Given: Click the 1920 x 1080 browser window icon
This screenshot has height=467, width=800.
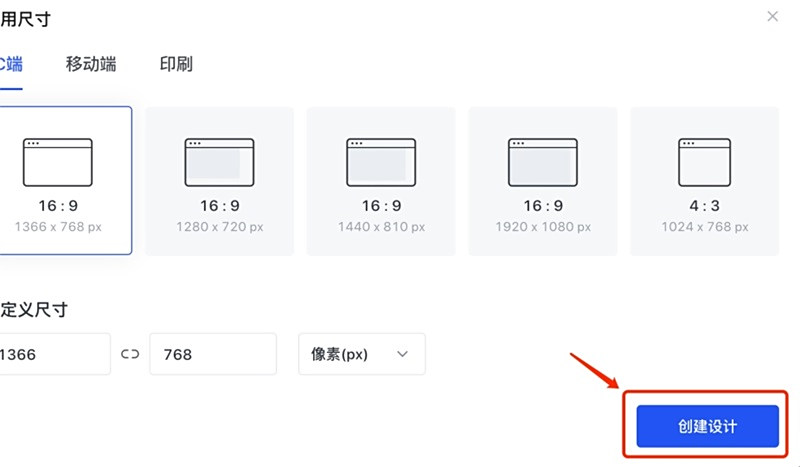Looking at the screenshot, I should coord(543,162).
